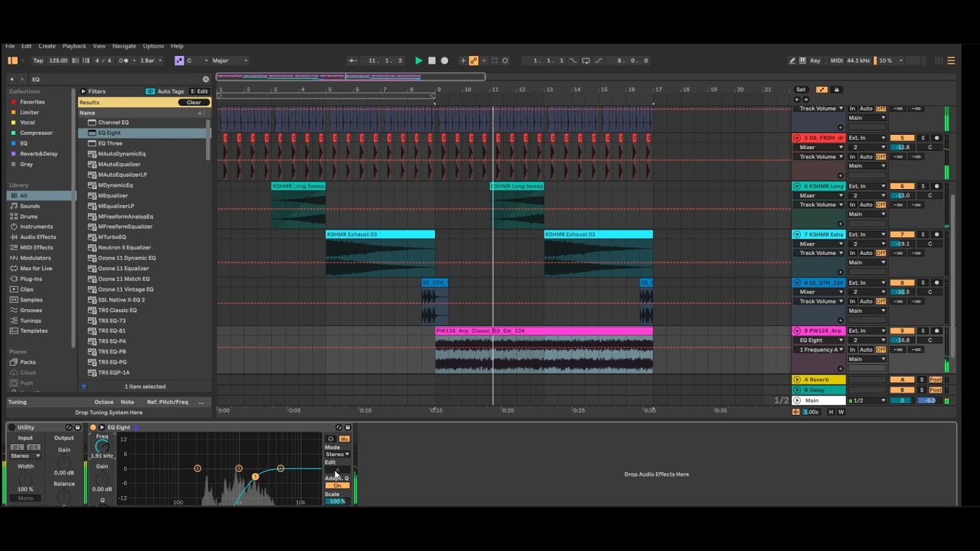Toggle the Auto Tags eye icon
This screenshot has width=980, height=551.
coord(150,91)
